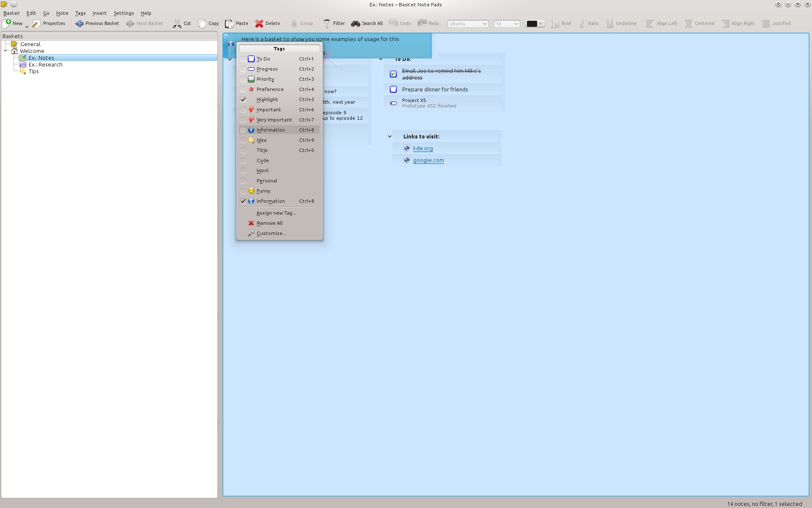Open the Help menu
This screenshot has height=508, width=812.
146,13
